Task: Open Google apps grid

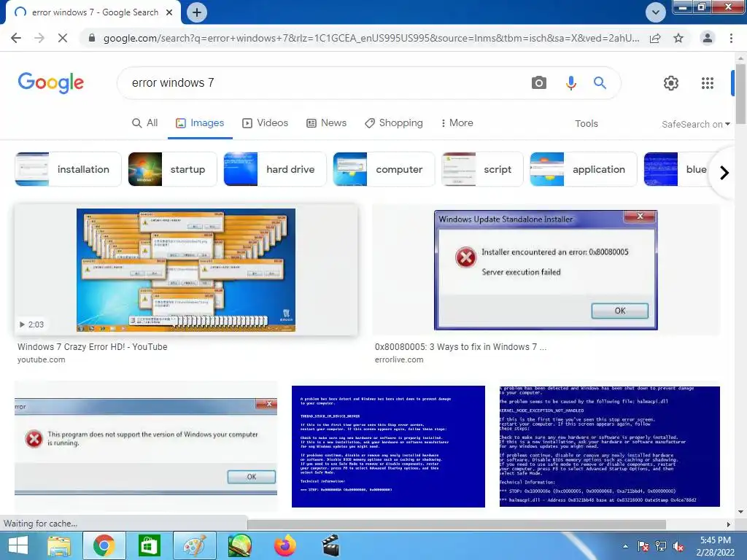Action: click(708, 83)
